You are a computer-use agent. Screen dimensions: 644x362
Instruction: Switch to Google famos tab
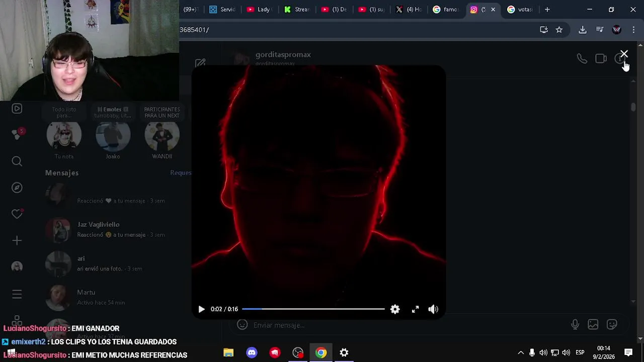pyautogui.click(x=445, y=9)
